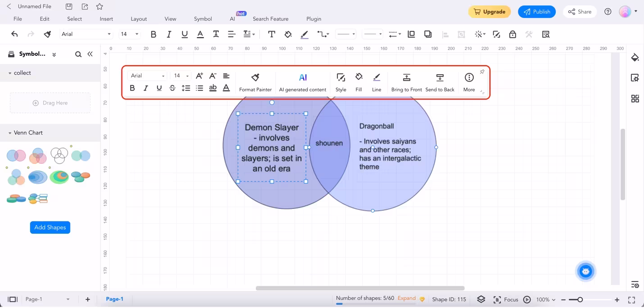The width and height of the screenshot is (644, 308).
Task: Decrease font size in floating toolbar
Action: 213,76
